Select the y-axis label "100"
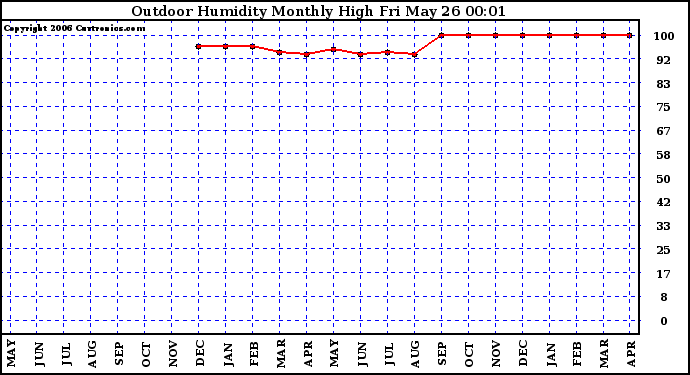 coord(664,36)
